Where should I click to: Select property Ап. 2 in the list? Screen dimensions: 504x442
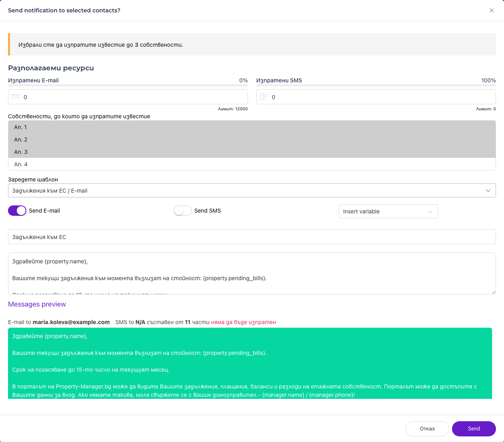coord(252,139)
